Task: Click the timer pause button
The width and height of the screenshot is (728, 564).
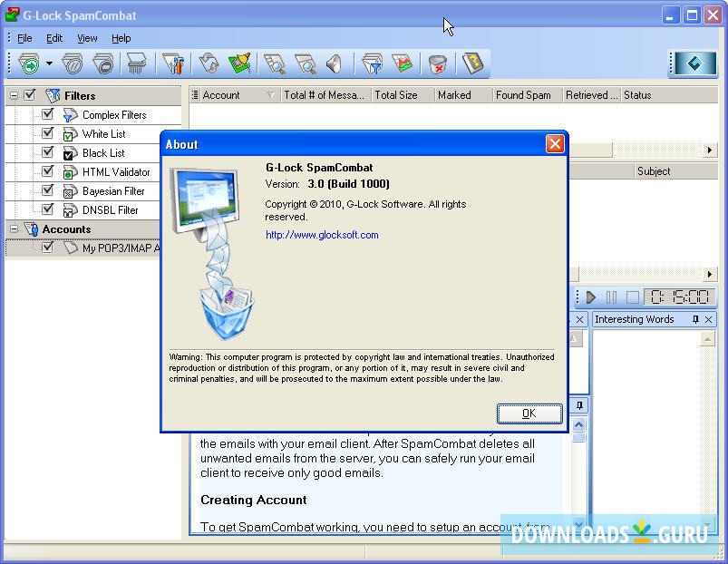Action: tap(611, 297)
